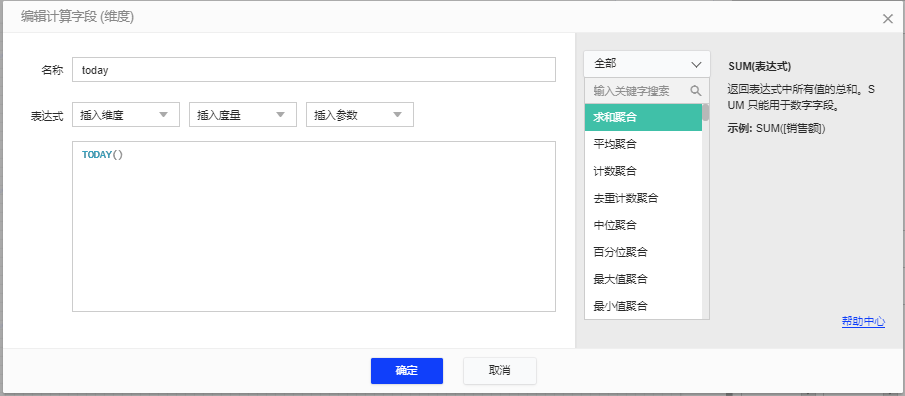Pick 最小值聚合 function
The height and width of the screenshot is (396, 905).
pyautogui.click(x=644, y=305)
